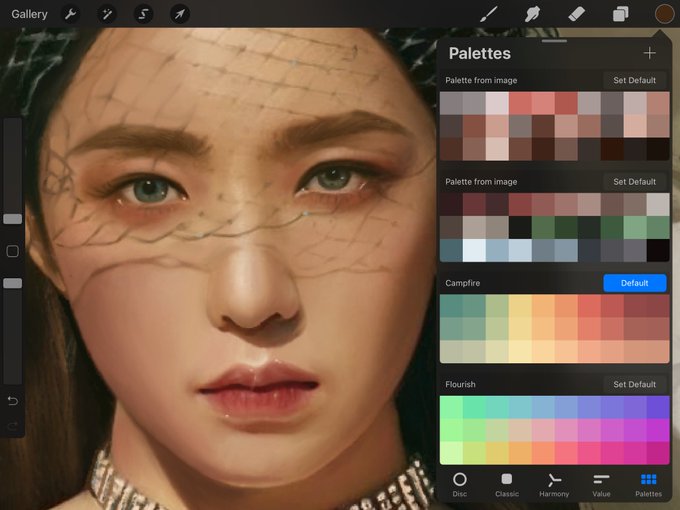Open the Actions wrench menu
Viewport: 680px width, 510px height.
[x=70, y=14]
